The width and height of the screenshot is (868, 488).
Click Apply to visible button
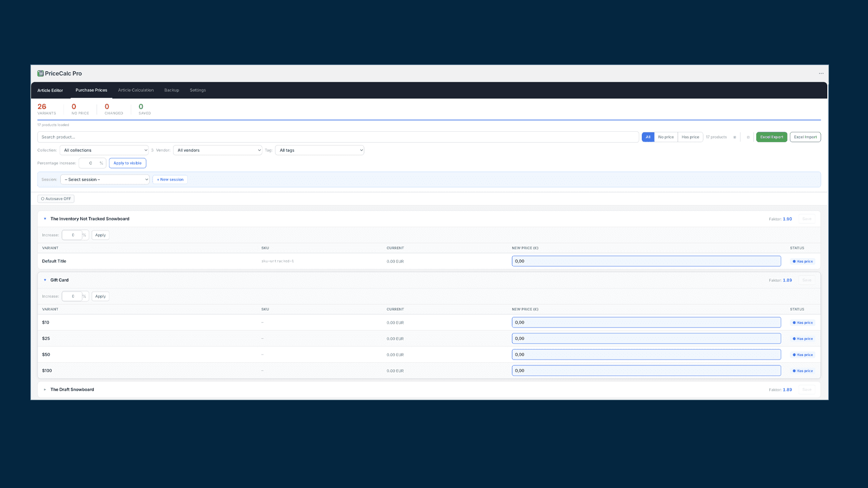pos(127,163)
